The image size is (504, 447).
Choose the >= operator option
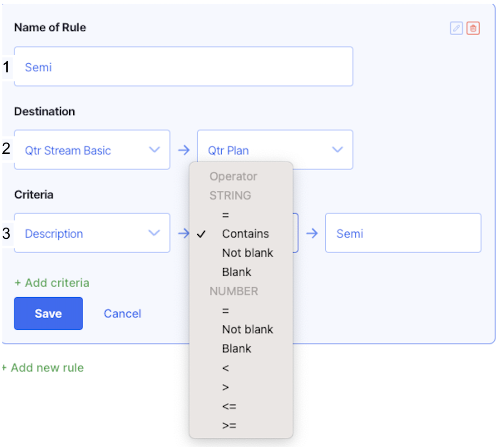coord(229,425)
